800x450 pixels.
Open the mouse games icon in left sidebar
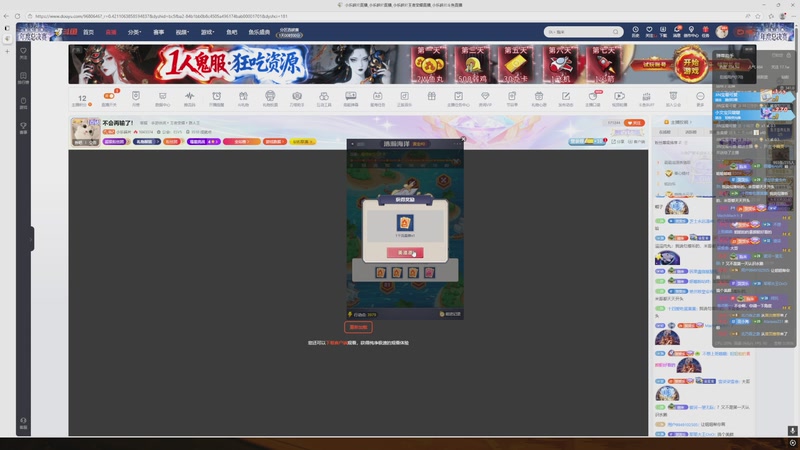(23, 103)
